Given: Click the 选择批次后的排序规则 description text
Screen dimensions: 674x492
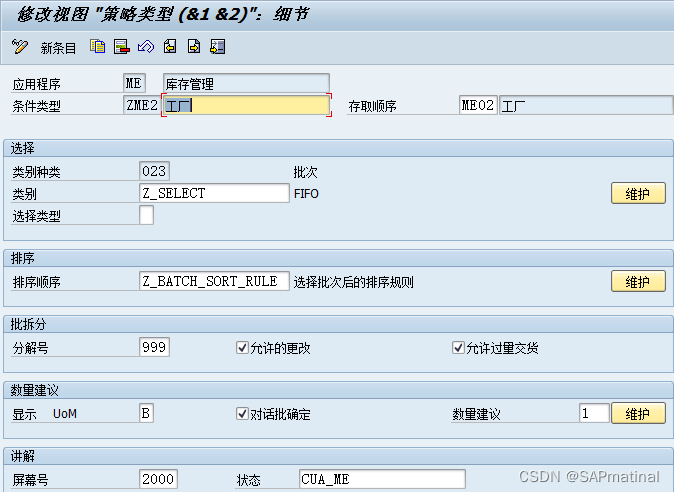Looking at the screenshot, I should pos(353,282).
